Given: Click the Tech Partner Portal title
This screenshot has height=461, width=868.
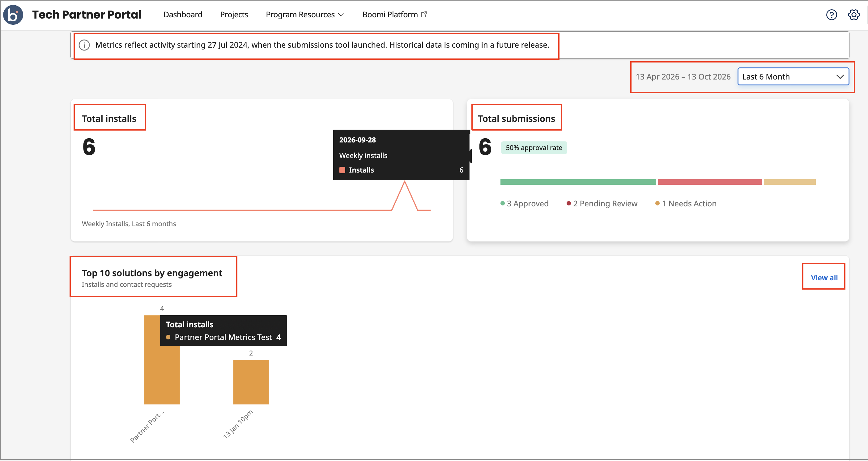Looking at the screenshot, I should coord(87,15).
